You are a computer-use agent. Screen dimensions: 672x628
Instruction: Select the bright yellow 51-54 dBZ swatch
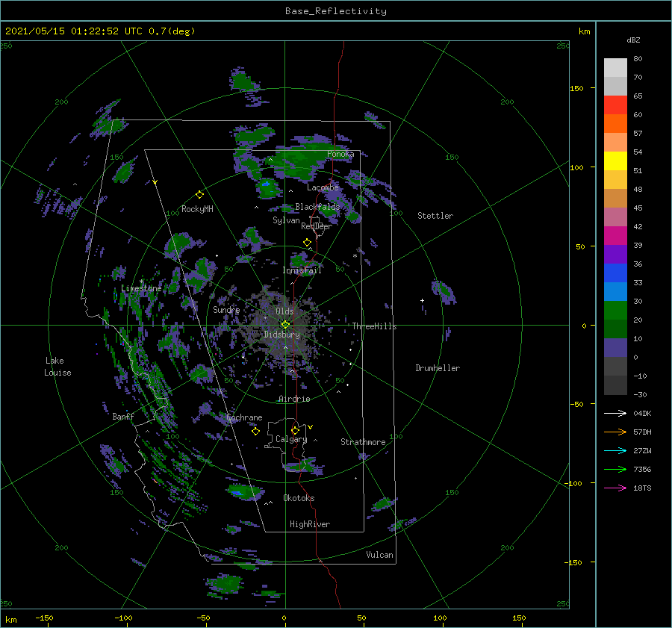[615, 161]
